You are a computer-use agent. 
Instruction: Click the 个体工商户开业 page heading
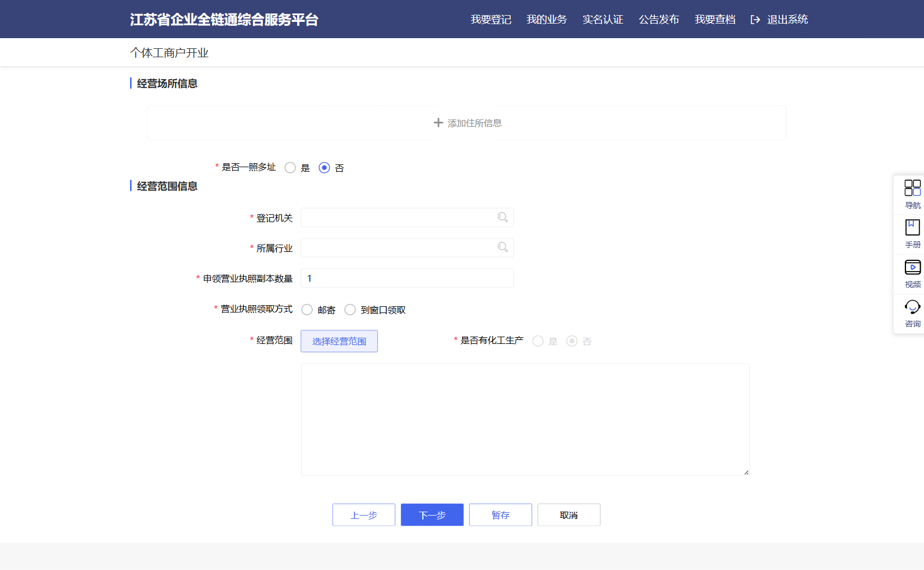[x=169, y=53]
